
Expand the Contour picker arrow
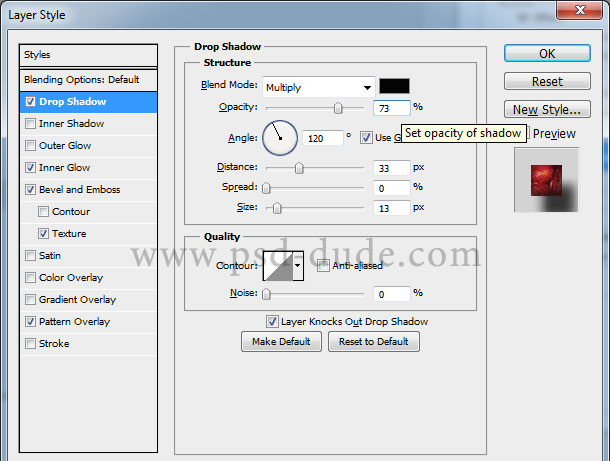[x=298, y=266]
